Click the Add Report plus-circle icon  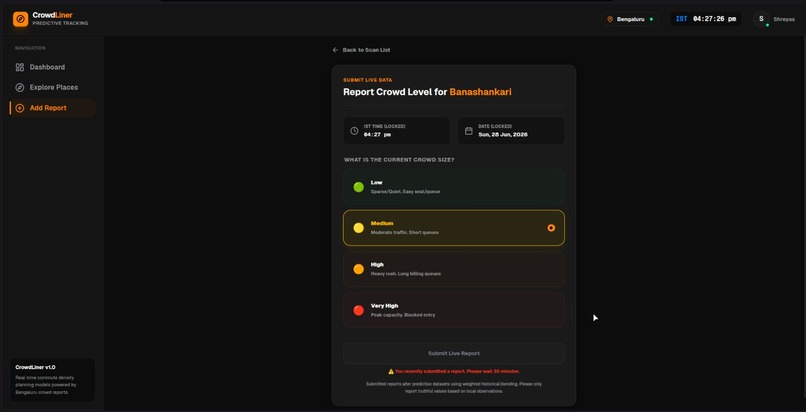[x=20, y=108]
